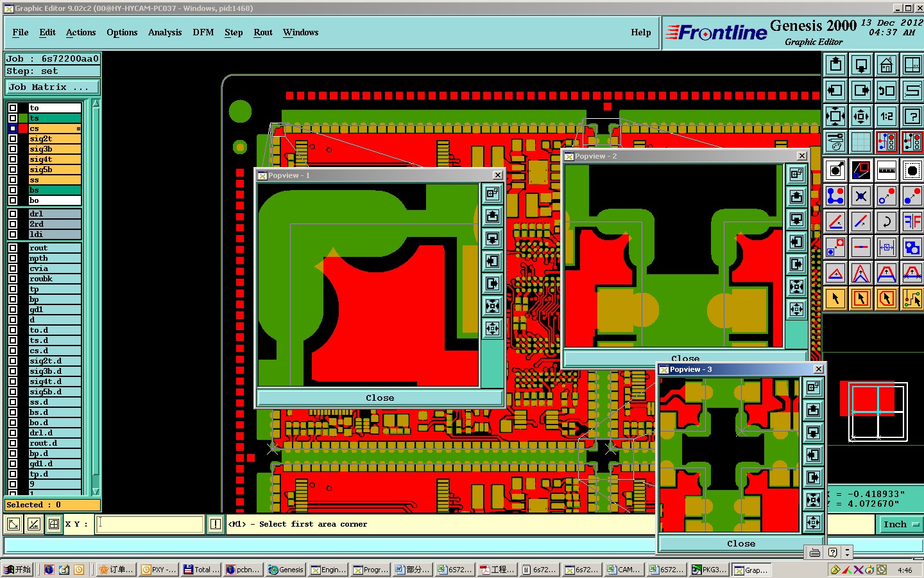Click the snap grid icon beside X Y

[54, 524]
